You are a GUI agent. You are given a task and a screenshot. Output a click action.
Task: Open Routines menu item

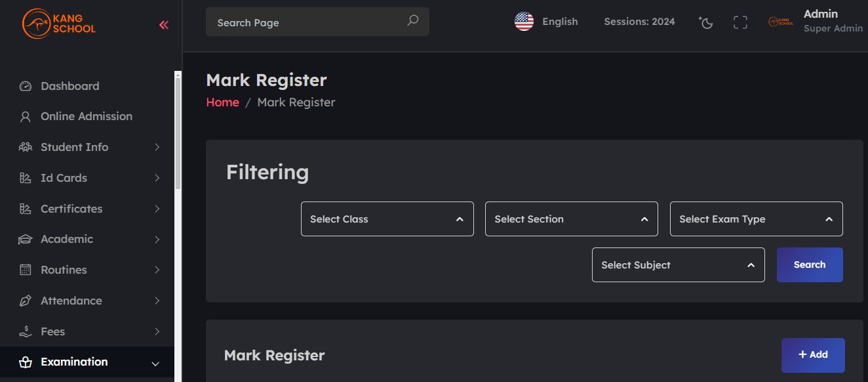[x=87, y=270]
